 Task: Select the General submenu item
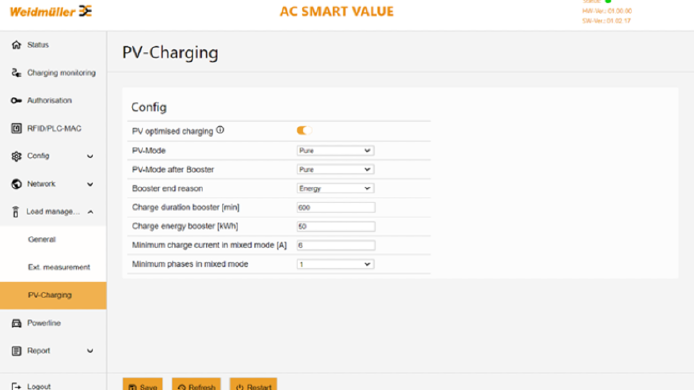point(42,239)
